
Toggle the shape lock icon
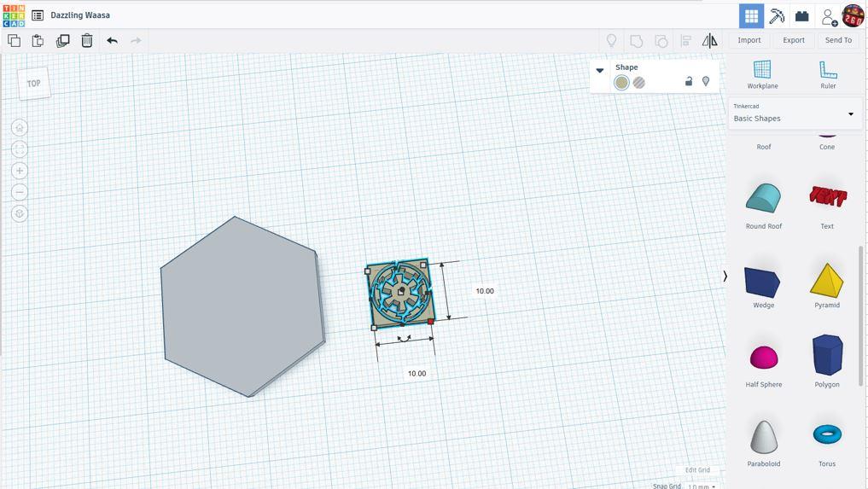pos(689,81)
